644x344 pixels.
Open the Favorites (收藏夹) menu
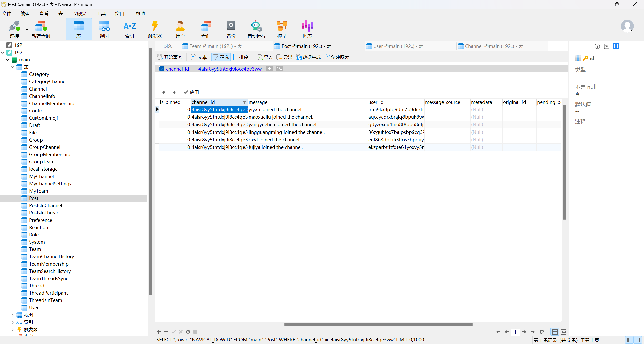[79, 13]
